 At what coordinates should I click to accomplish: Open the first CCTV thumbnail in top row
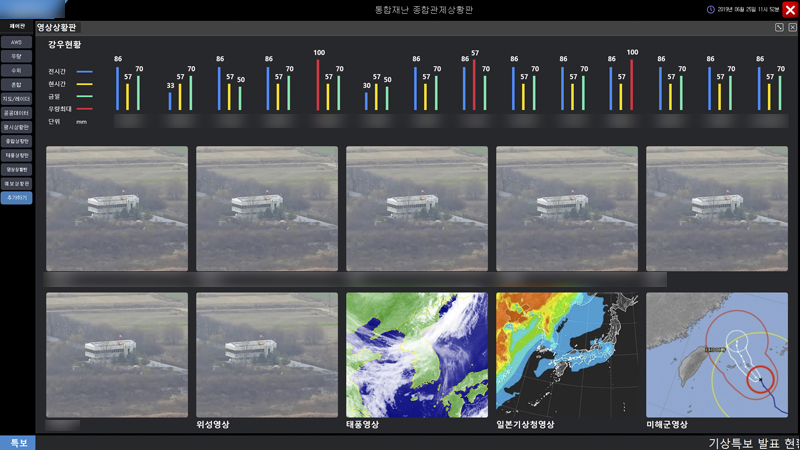pyautogui.click(x=117, y=209)
